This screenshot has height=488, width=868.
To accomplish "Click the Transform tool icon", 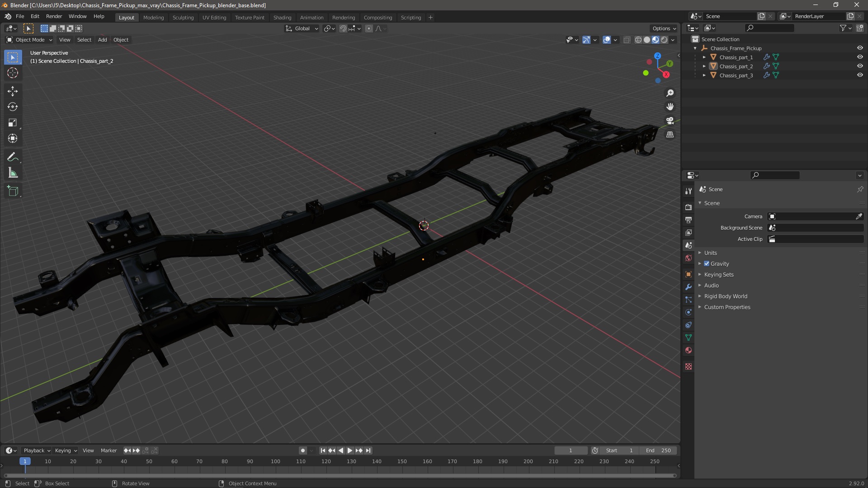I will click(x=13, y=138).
